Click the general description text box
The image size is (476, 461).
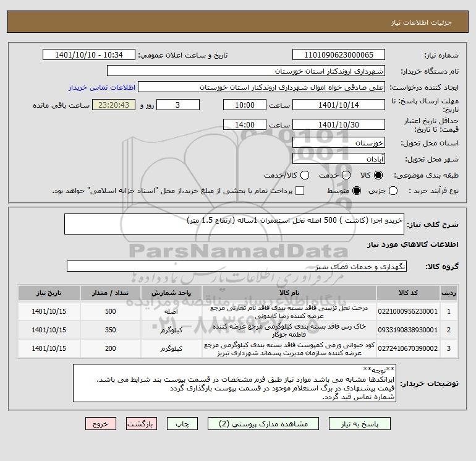click(234, 224)
